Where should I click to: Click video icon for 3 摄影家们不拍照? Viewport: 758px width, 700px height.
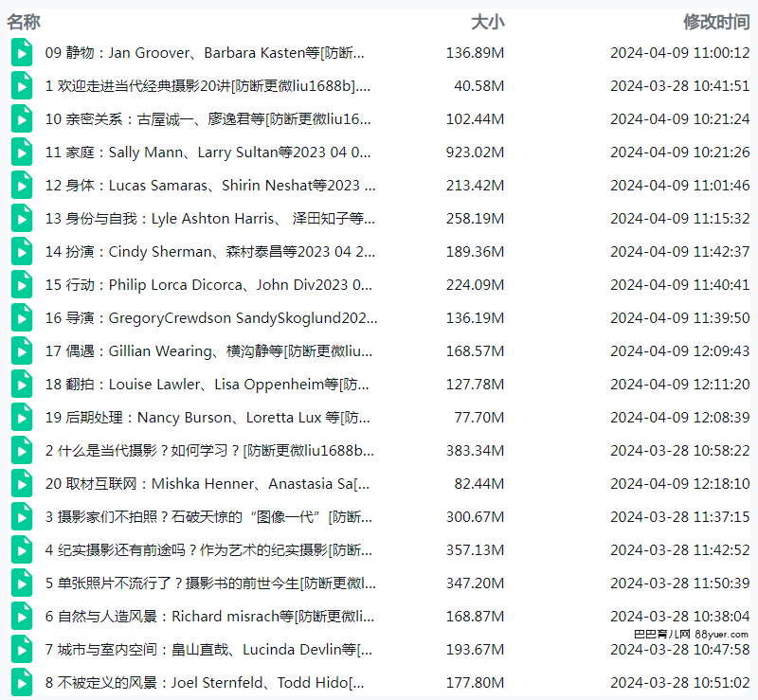pos(22,517)
